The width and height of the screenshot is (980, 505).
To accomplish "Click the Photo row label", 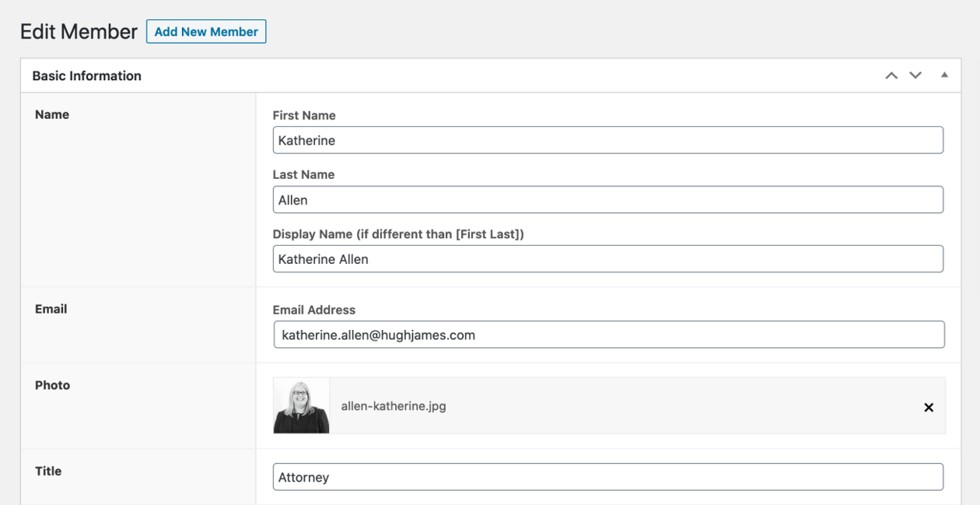I will pos(52,385).
